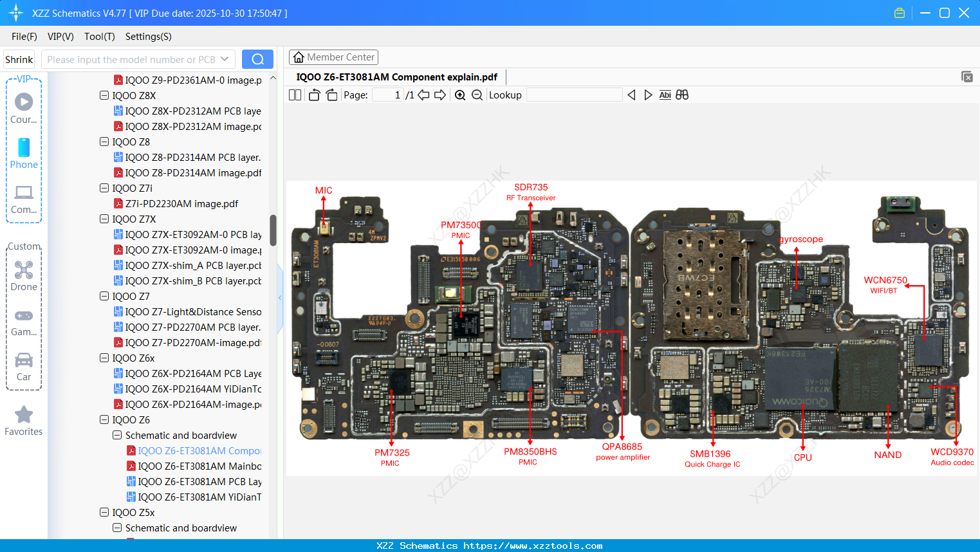Rotate the page counterclockwise
Image resolution: width=980 pixels, height=552 pixels.
click(313, 95)
